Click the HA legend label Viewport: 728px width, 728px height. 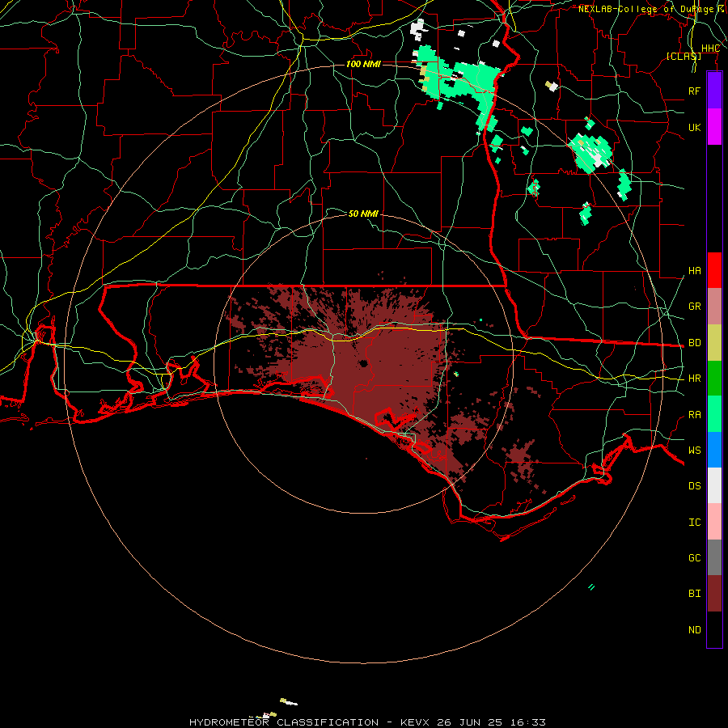tap(695, 271)
